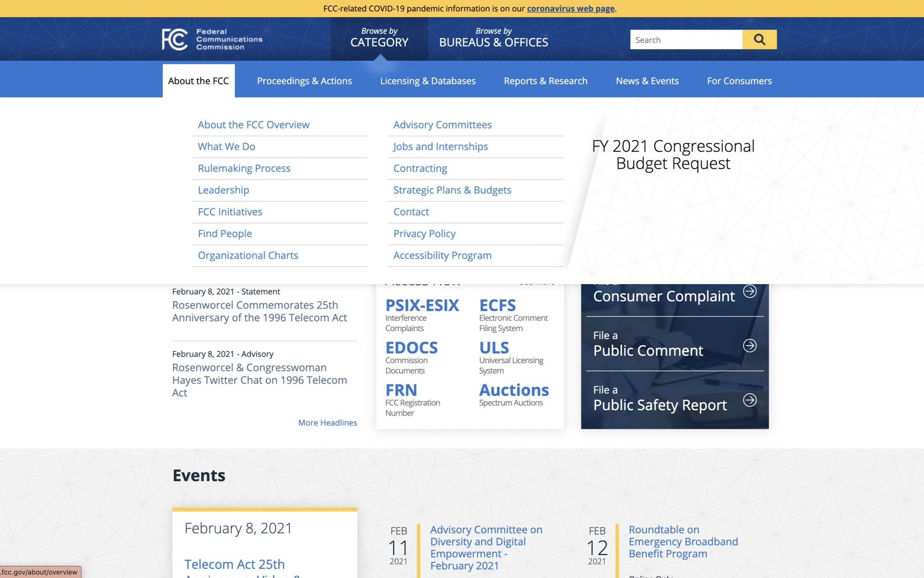Click arrow icon beside Public Safety Report
The image size is (924, 578).
[750, 400]
